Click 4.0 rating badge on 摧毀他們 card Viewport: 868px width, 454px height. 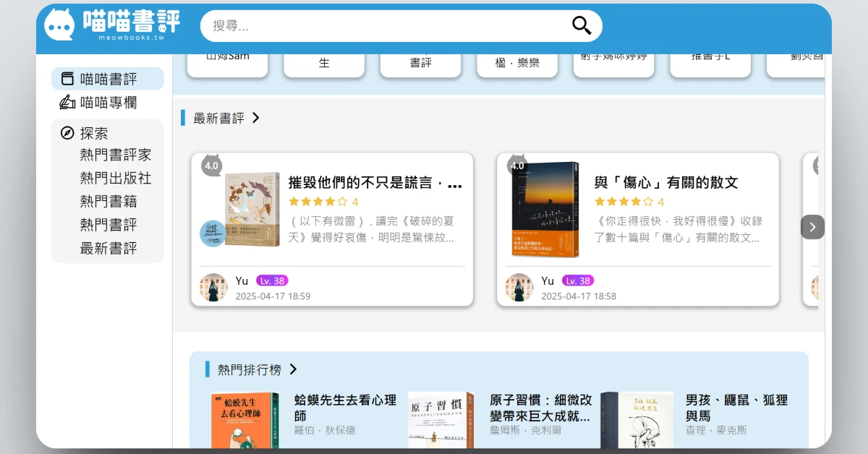(x=211, y=166)
